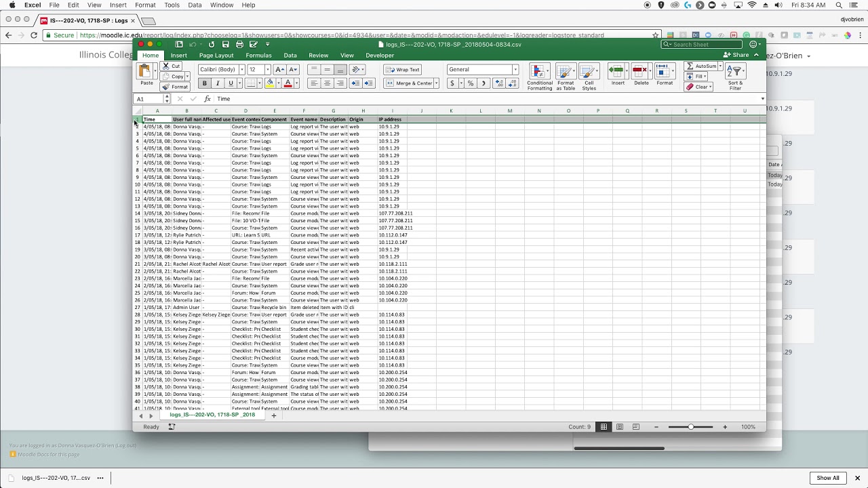The height and width of the screenshot is (488, 868).
Task: Click the Redo circular arrow icon
Action: 212,45
